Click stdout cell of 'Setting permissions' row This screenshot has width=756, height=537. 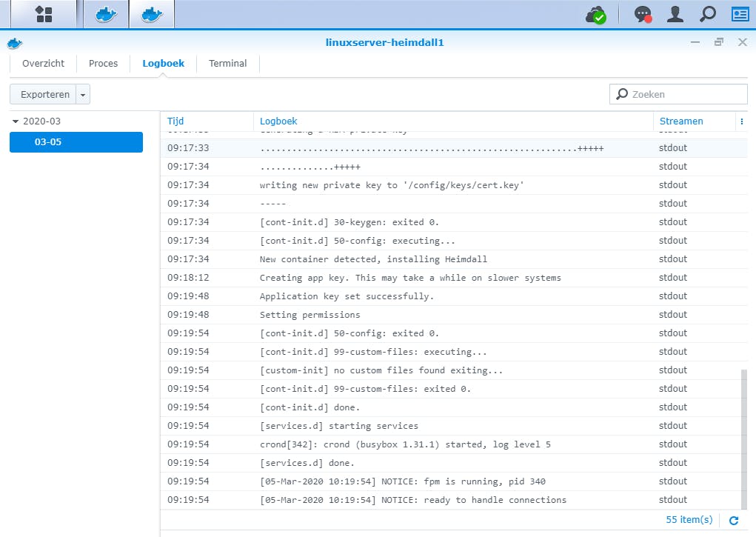click(x=672, y=315)
